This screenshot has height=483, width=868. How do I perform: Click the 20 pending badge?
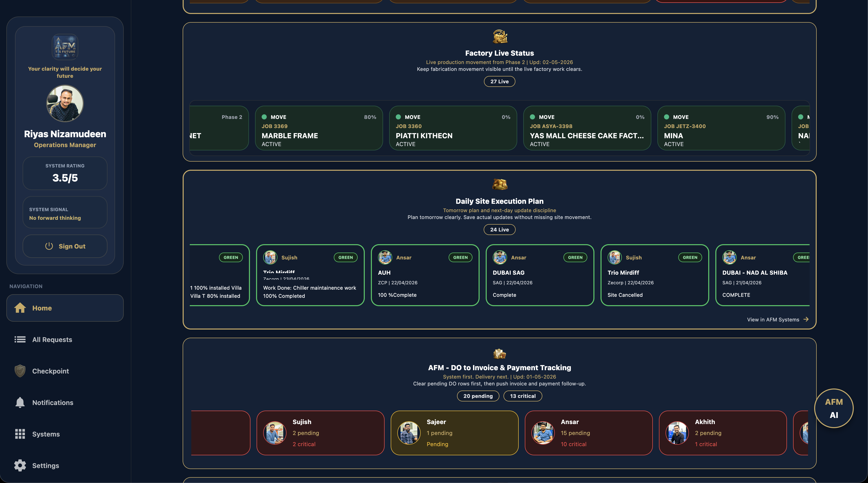point(478,396)
